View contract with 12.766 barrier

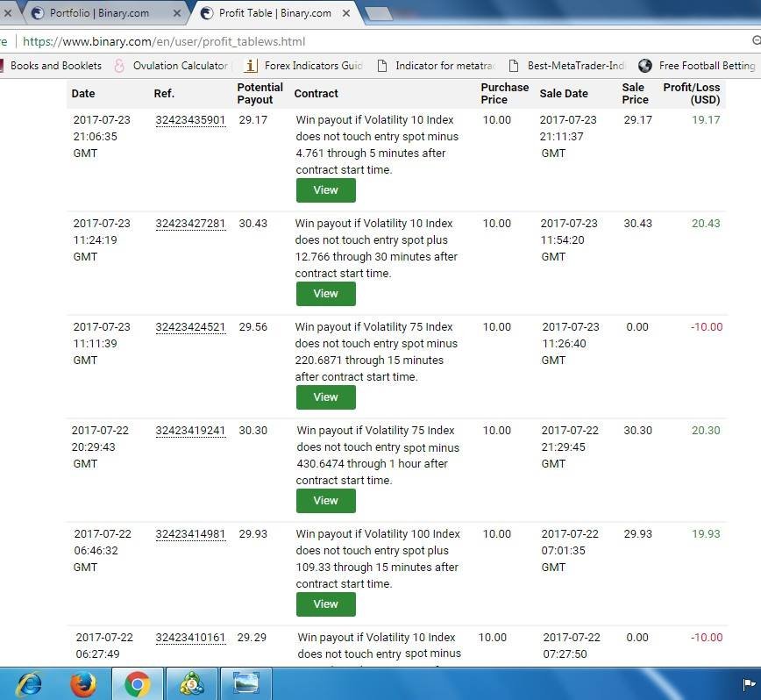point(325,294)
